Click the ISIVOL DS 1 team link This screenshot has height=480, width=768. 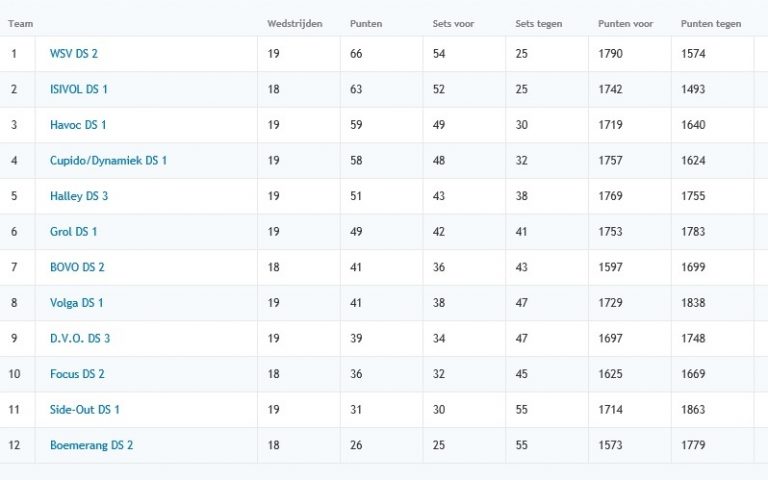click(x=79, y=89)
